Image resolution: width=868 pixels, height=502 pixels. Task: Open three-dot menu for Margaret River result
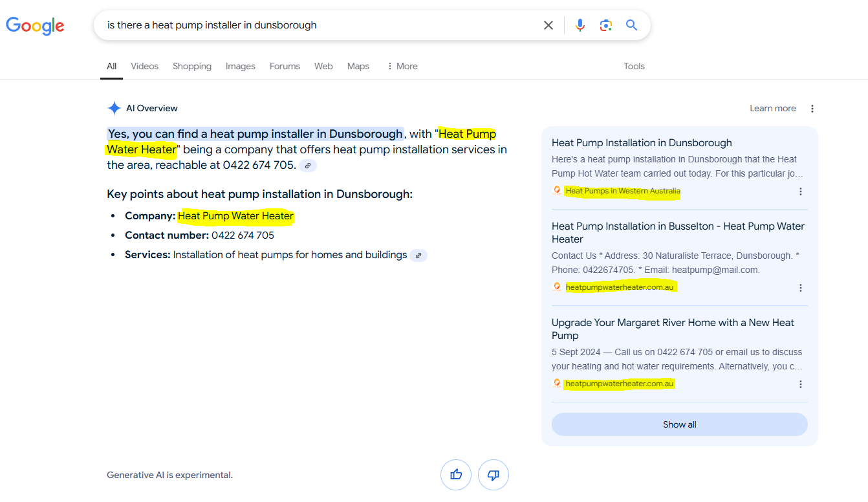tap(801, 384)
